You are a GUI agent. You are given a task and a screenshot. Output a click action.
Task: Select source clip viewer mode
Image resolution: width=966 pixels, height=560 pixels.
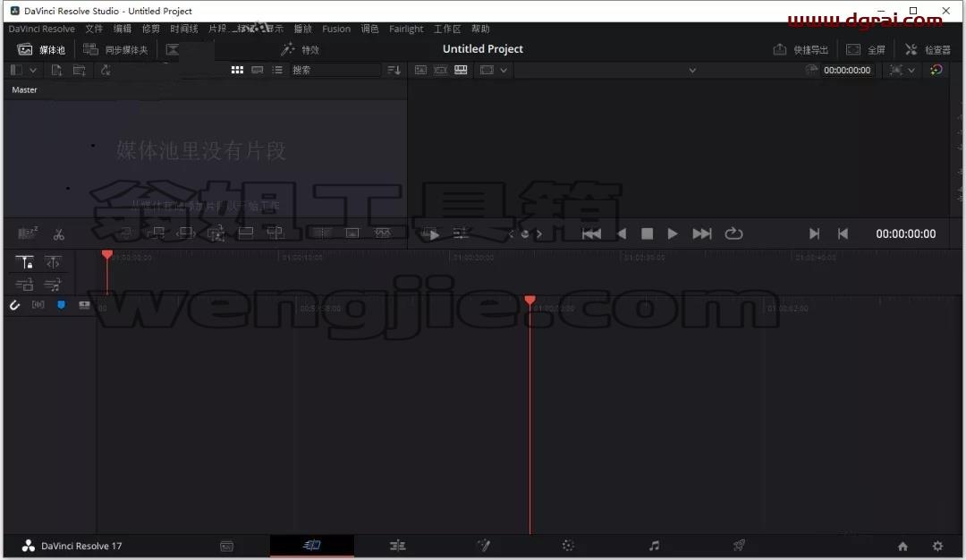pyautogui.click(x=420, y=71)
